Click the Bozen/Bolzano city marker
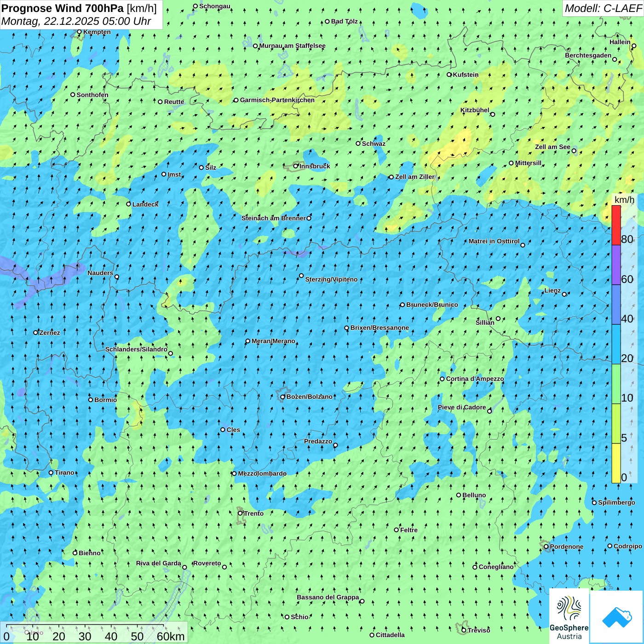The width and height of the screenshot is (644, 644). coord(282,397)
